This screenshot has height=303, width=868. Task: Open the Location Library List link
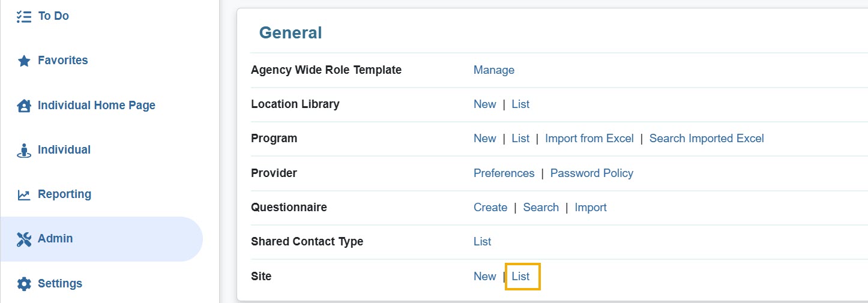pyautogui.click(x=520, y=104)
